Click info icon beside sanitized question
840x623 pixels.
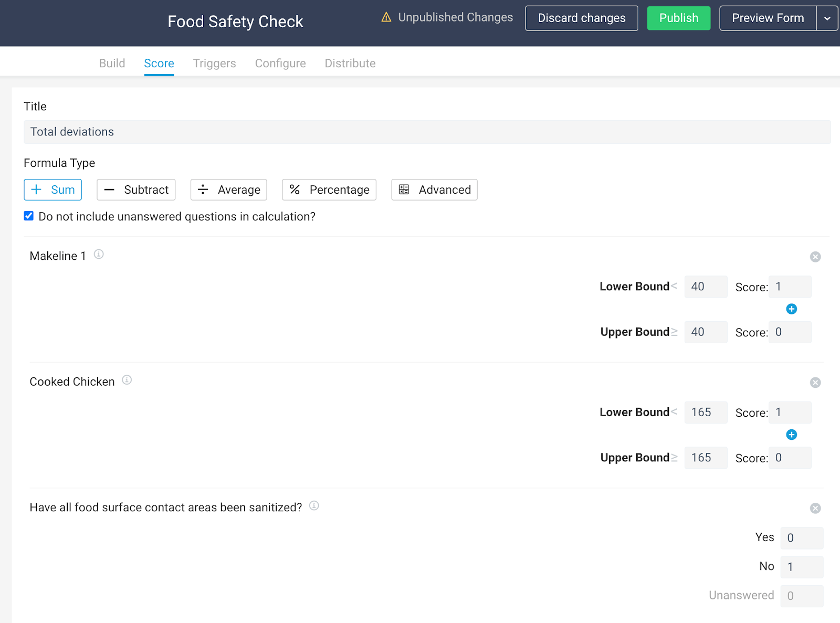click(314, 506)
